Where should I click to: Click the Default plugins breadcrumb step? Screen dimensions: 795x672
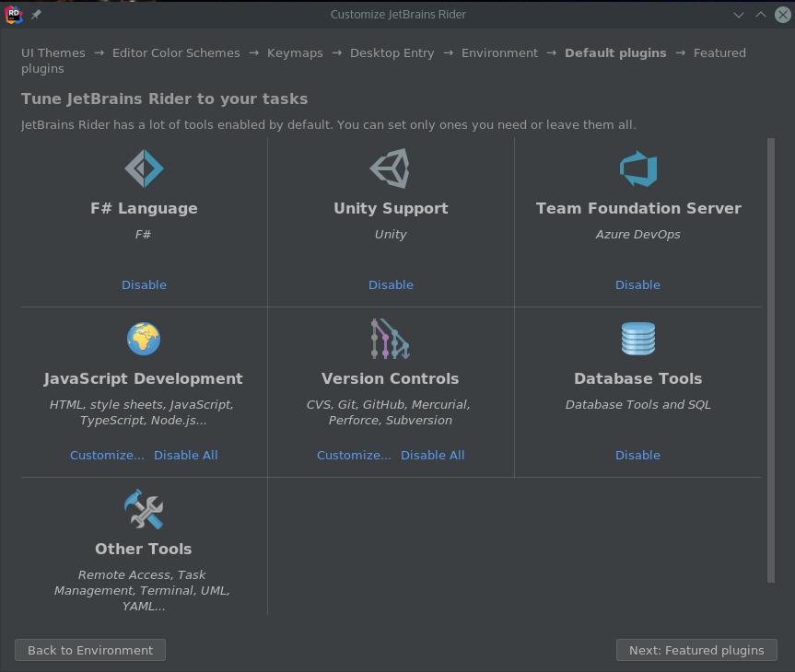(615, 53)
